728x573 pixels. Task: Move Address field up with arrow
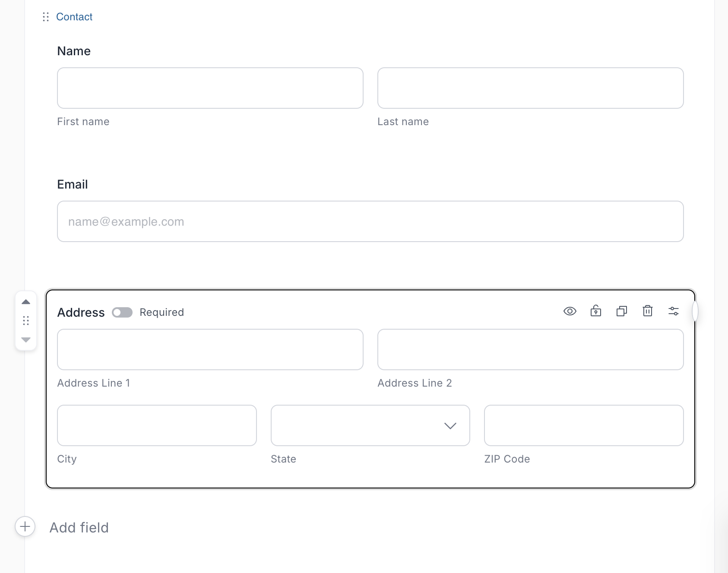(26, 302)
